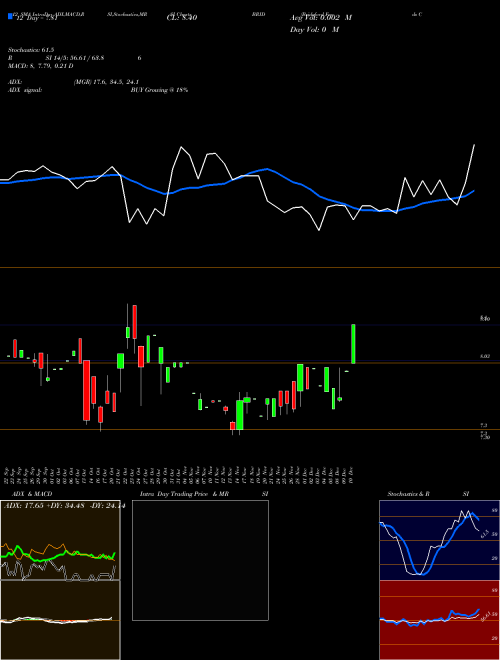Open the blue Stochastics mini chart
Viewport: 500px width, 660px height.
439,540
